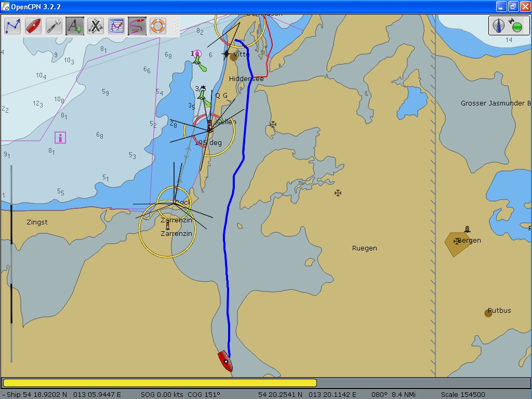Minimize the OpenCPN window
Viewport: 532px width, 399px height.
(501, 6)
